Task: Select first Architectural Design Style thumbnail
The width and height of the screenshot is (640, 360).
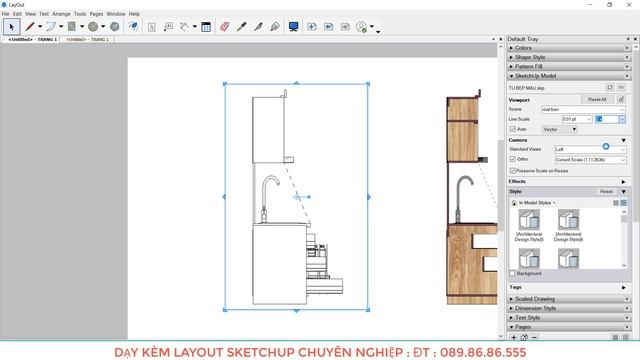Action: [x=529, y=225]
